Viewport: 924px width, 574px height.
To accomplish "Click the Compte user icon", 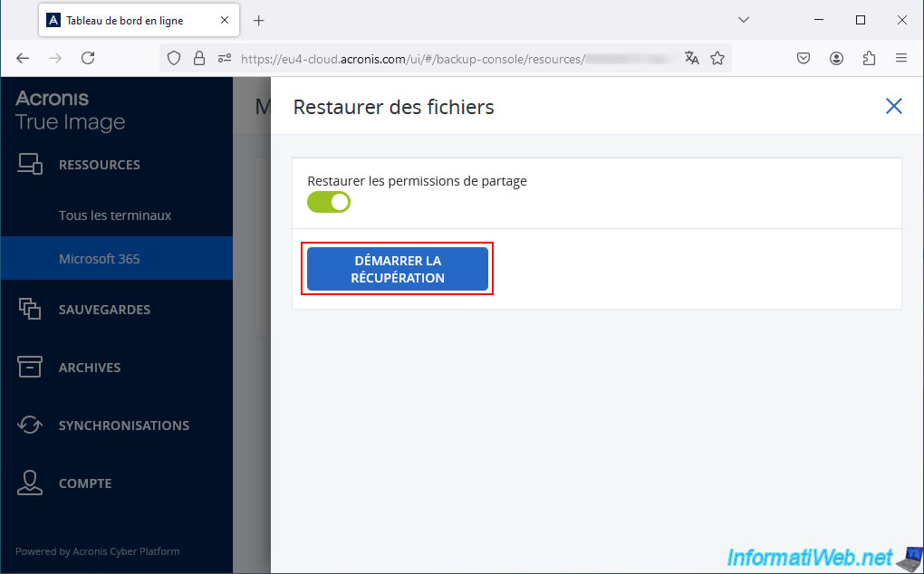I will tap(30, 483).
